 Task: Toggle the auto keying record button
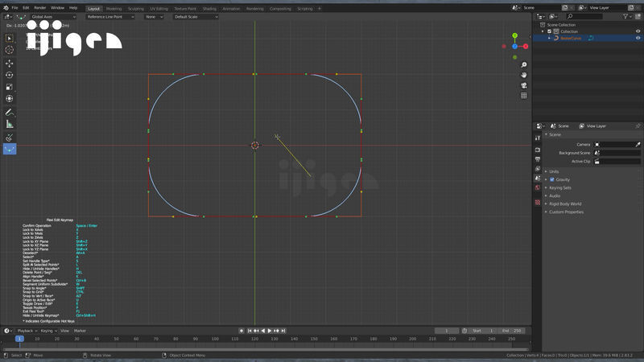[242, 331]
